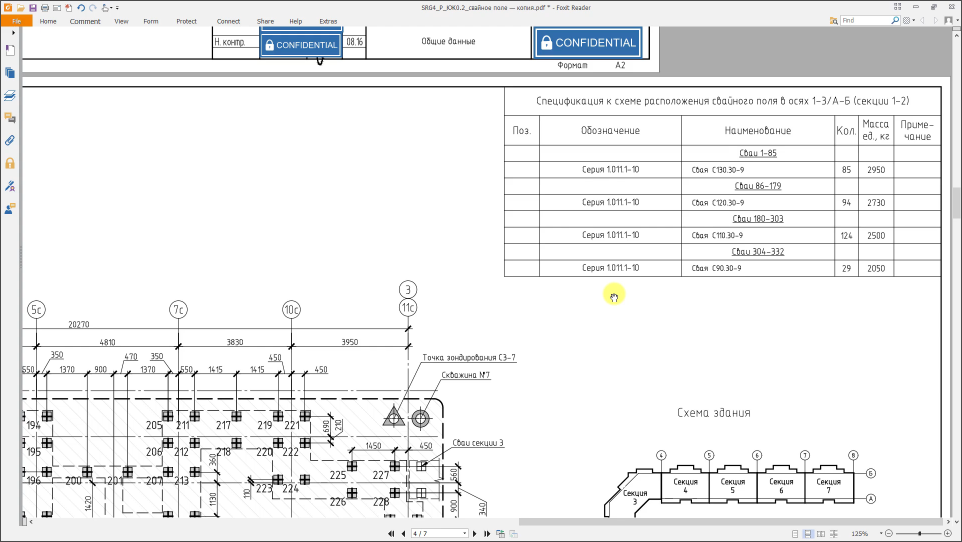Show the Comments panel in the sidebar
The height and width of the screenshot is (542, 962).
click(x=10, y=118)
